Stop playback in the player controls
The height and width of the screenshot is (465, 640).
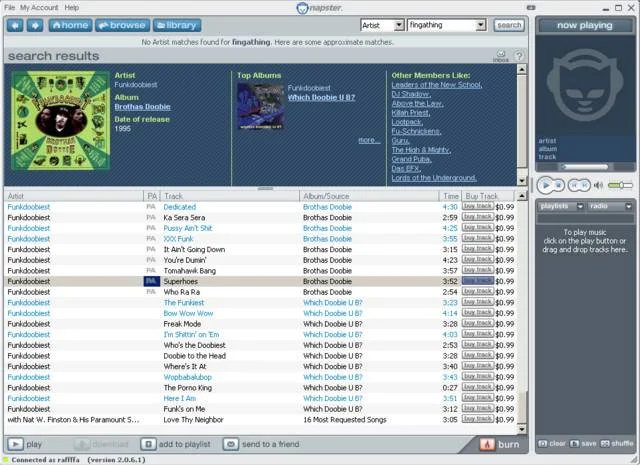[559, 185]
